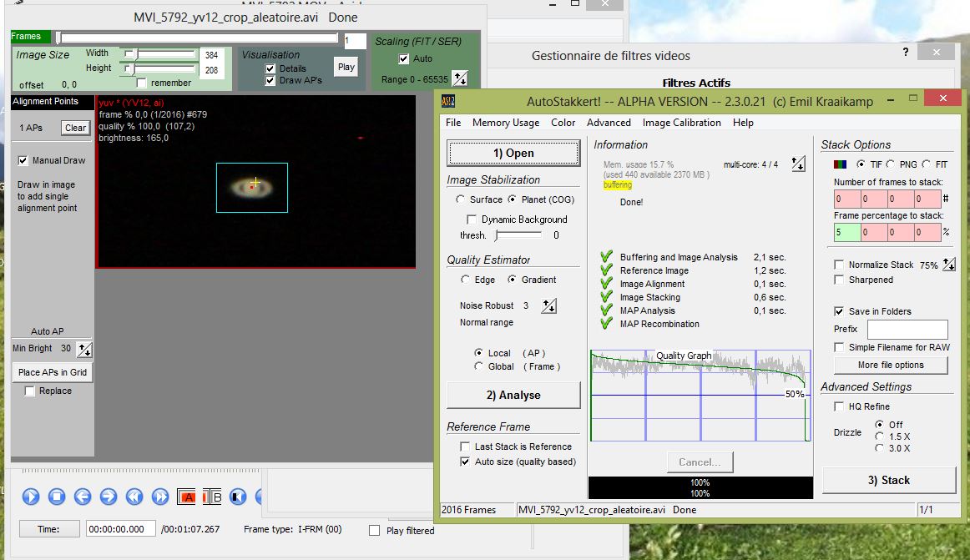Jump to previous keyframe with rewind icon
Screen dimensions: 970x560
click(x=134, y=497)
